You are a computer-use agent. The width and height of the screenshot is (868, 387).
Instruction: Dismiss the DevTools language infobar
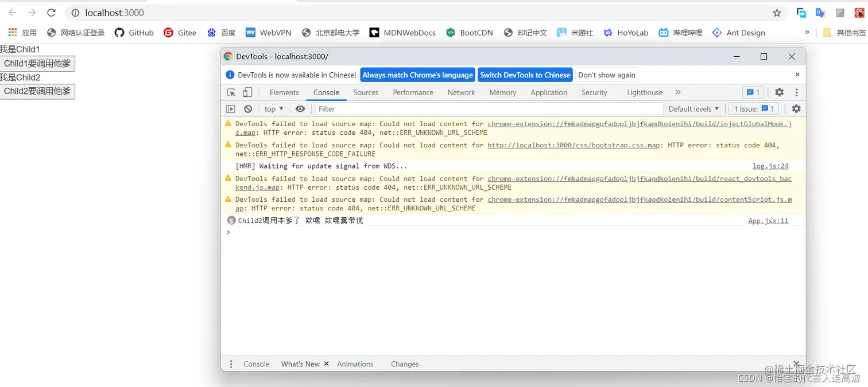click(797, 75)
